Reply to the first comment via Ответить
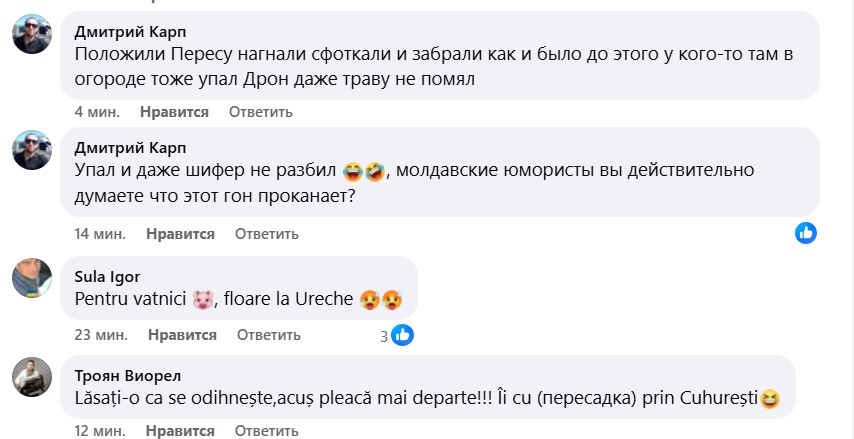 [x=261, y=112]
